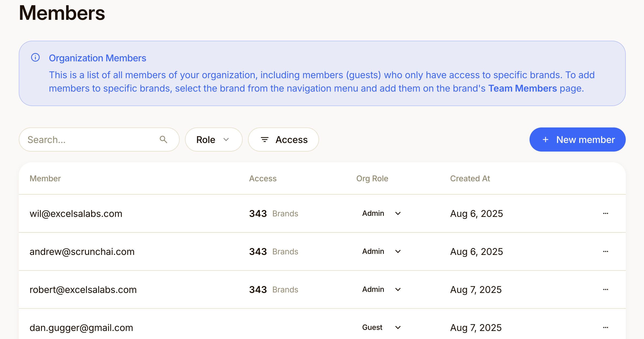Open the Access filter
644x339 pixels.
283,140
